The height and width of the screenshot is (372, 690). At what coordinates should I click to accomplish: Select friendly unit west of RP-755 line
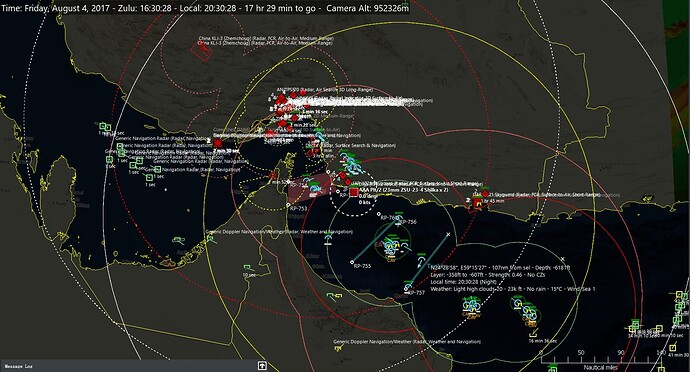(328, 239)
